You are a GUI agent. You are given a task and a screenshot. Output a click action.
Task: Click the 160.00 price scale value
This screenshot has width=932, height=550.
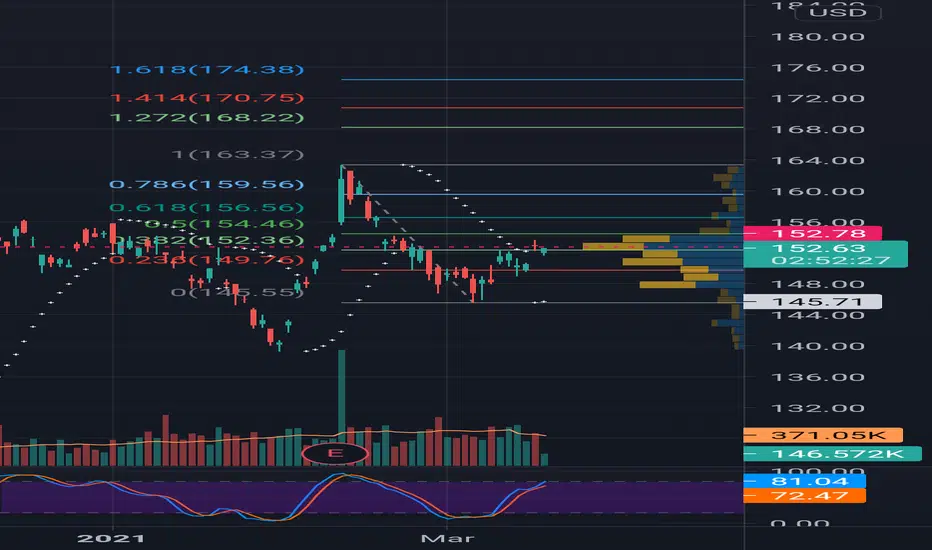(817, 191)
